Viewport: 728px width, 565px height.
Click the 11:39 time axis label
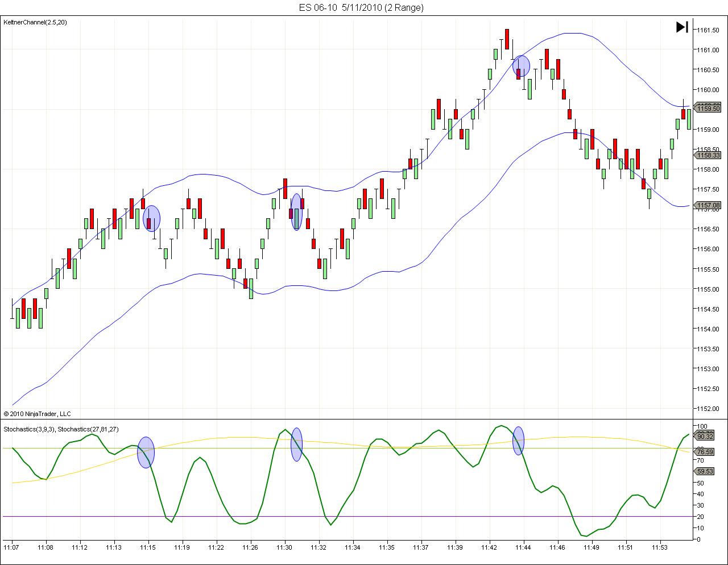click(x=455, y=547)
